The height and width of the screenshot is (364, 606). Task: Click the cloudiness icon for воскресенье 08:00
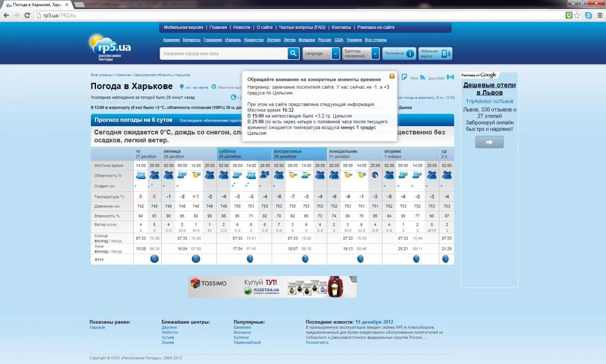click(292, 175)
